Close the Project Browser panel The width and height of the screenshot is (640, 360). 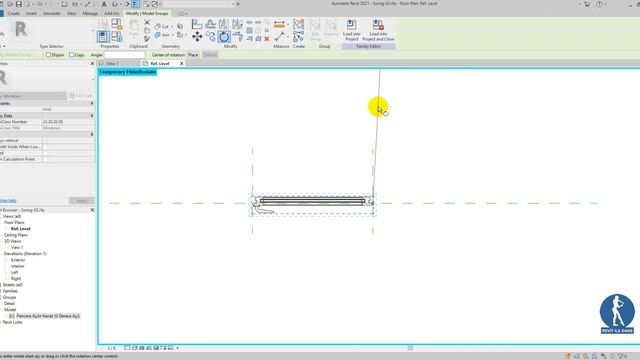(x=92, y=210)
